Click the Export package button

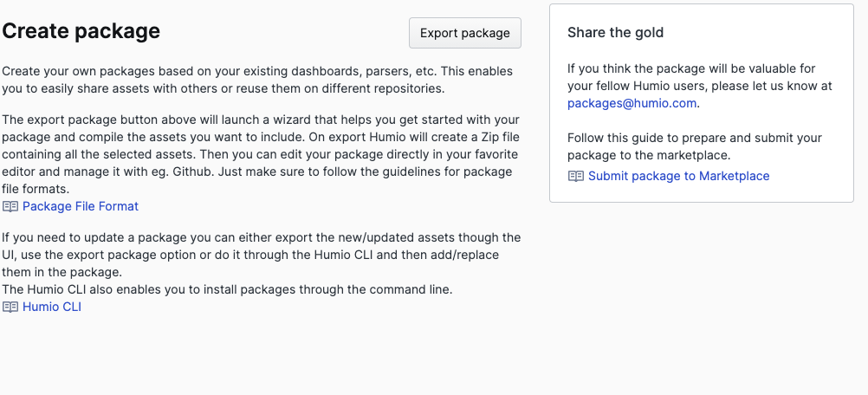tap(464, 33)
